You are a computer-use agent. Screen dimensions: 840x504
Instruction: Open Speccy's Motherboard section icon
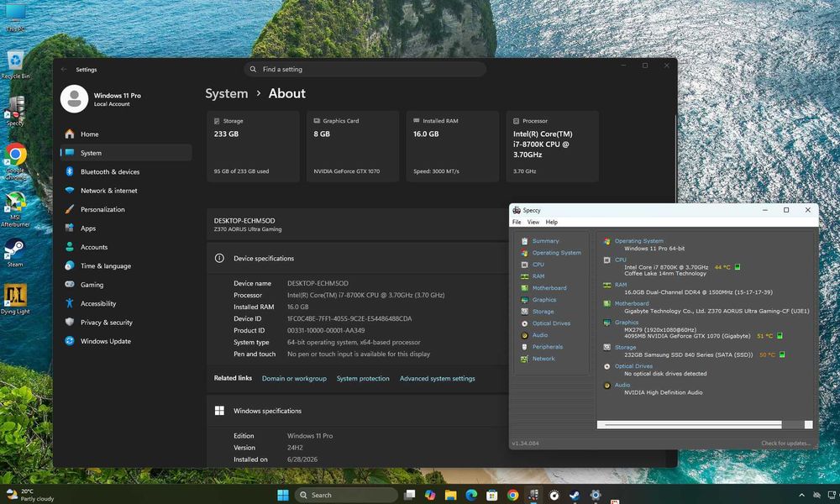524,287
